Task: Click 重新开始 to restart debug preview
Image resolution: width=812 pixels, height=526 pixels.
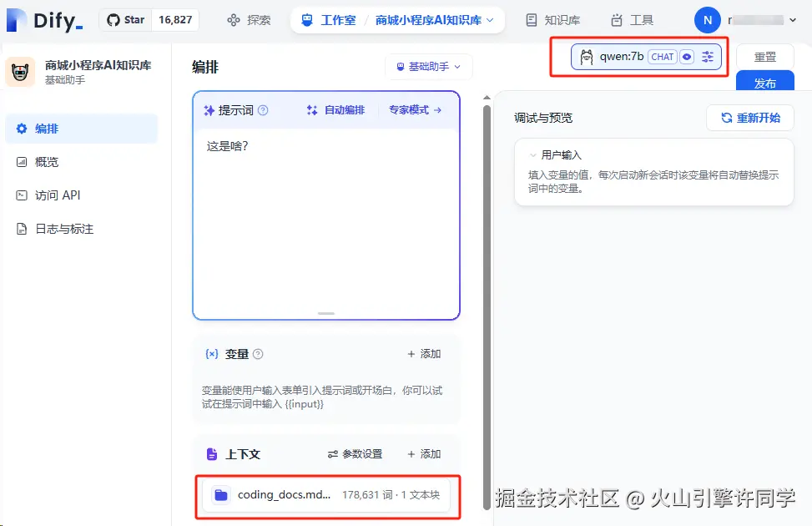Action: point(750,118)
